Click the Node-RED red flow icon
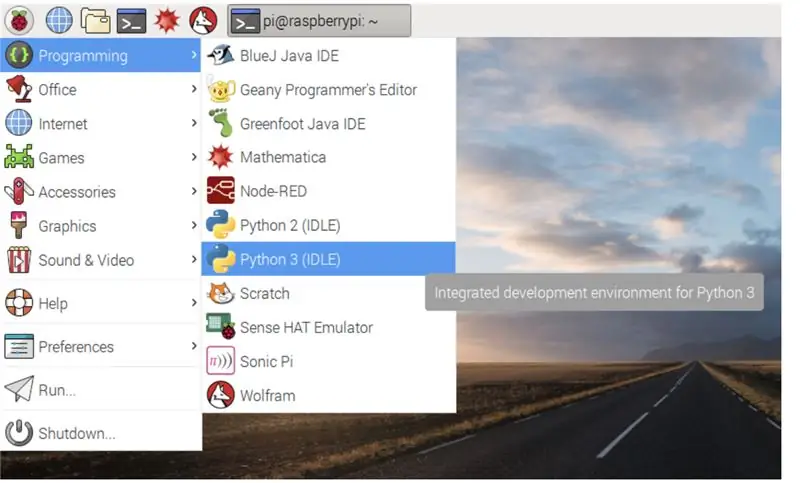 (220, 191)
